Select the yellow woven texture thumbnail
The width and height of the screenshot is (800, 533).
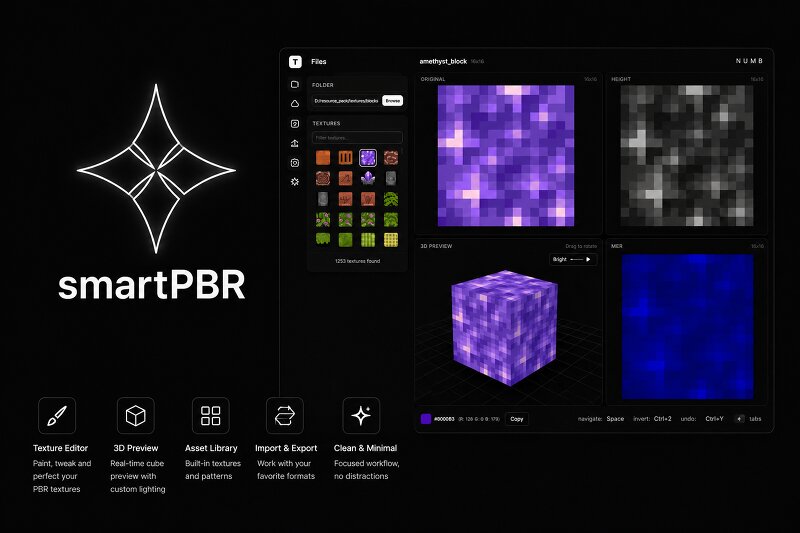(x=391, y=239)
